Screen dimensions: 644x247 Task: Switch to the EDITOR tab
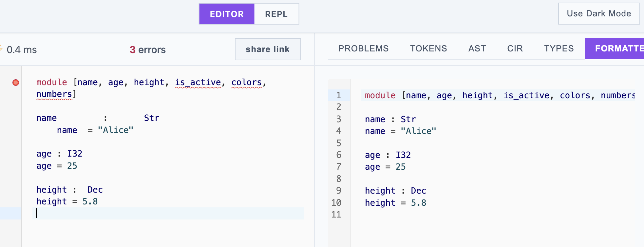[227, 14]
